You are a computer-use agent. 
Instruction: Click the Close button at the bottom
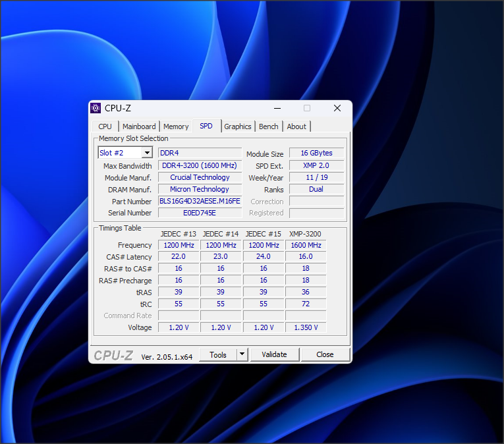[325, 354]
